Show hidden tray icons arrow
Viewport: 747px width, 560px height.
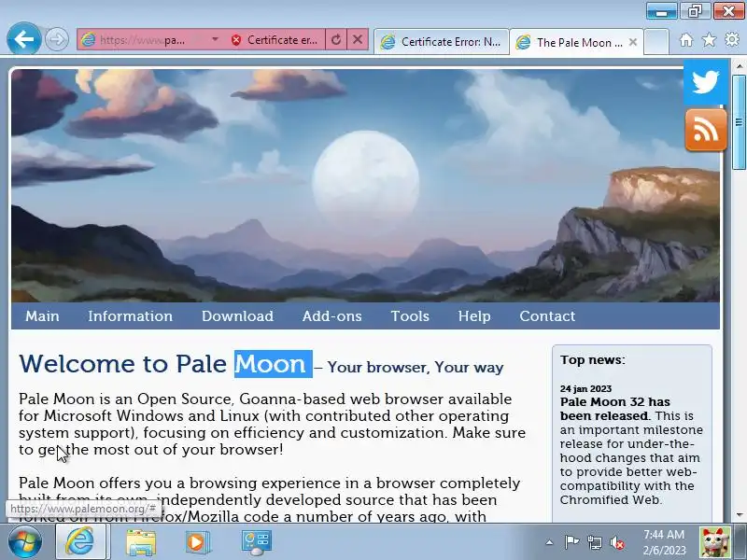(x=549, y=542)
